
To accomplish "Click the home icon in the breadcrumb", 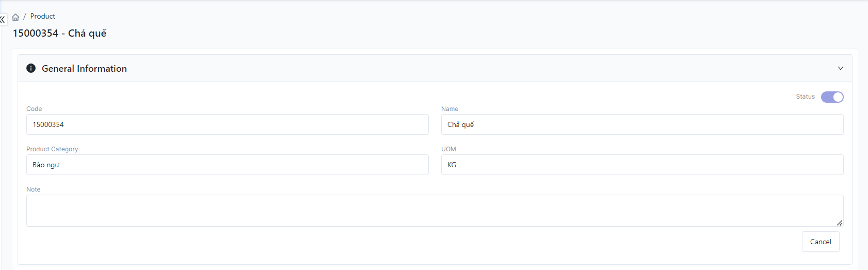I will (x=15, y=17).
